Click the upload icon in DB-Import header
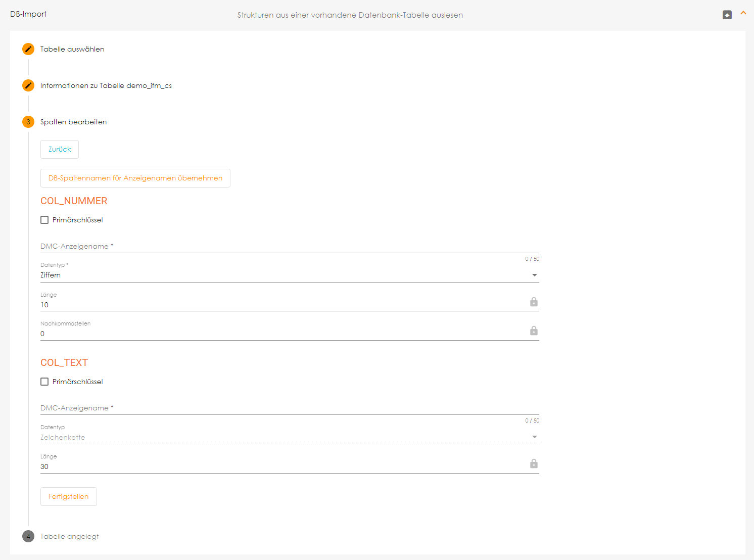Viewport: 754px width, 560px height. pyautogui.click(x=727, y=15)
